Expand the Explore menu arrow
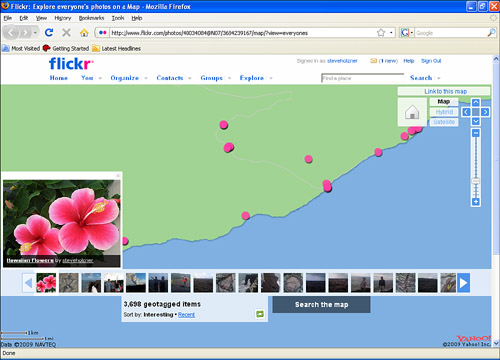This screenshot has width=500, height=360. pos(271,78)
